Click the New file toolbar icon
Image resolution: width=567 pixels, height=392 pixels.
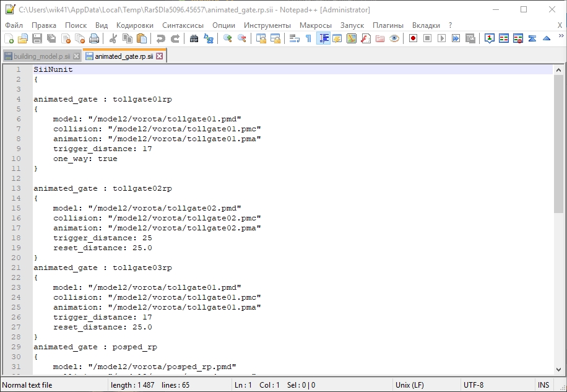click(x=9, y=38)
